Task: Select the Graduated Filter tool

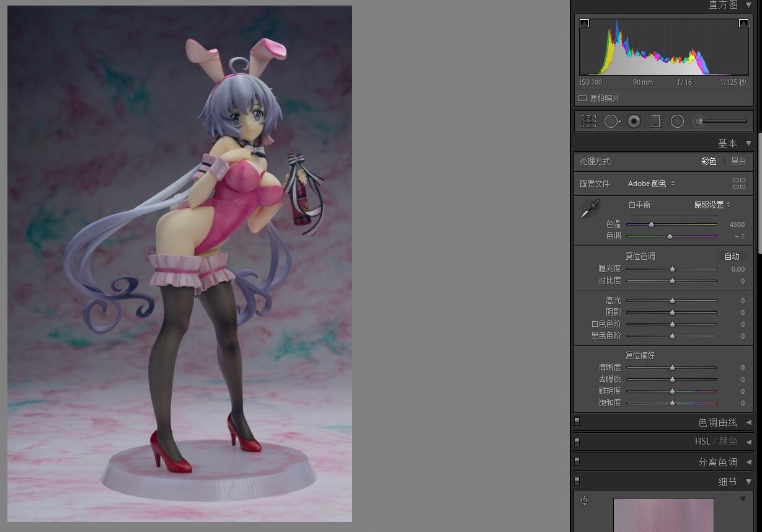Action: coord(655,122)
